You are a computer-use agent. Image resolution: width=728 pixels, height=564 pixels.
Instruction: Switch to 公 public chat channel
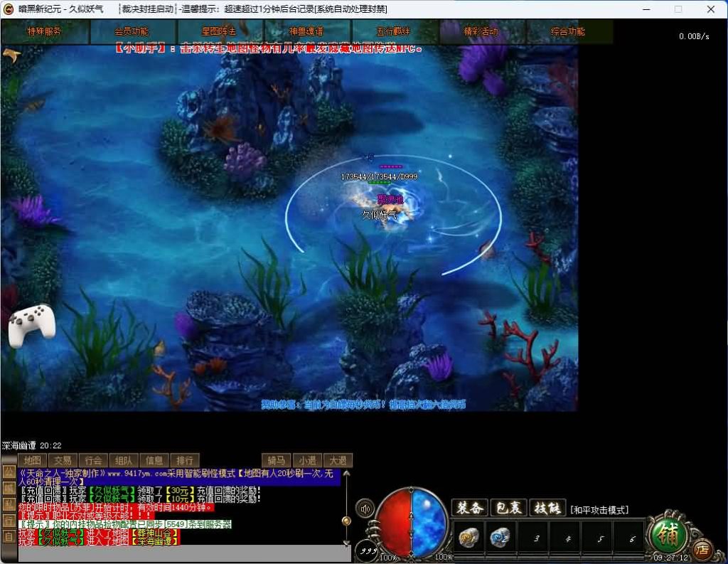pos(9,472)
